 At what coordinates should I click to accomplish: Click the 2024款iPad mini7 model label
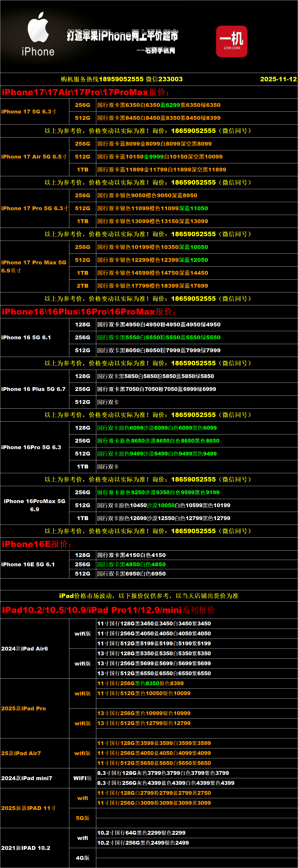pos(26,778)
